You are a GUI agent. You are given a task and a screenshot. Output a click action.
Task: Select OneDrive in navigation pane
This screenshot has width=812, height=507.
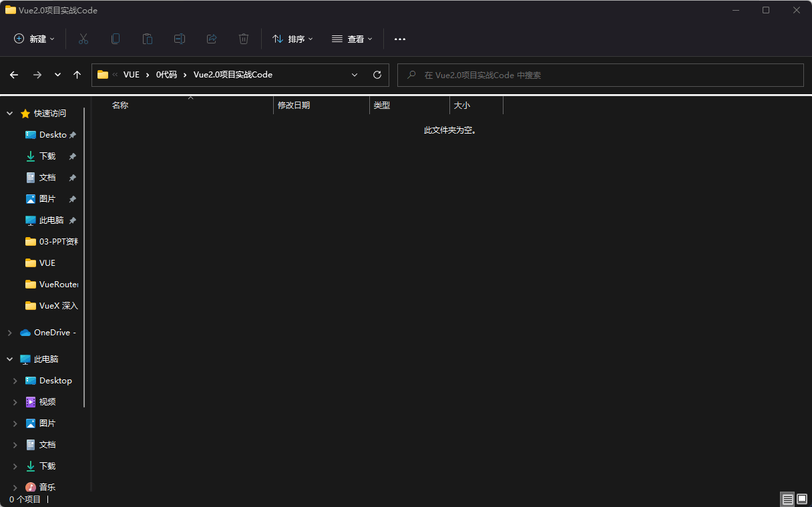(55, 333)
